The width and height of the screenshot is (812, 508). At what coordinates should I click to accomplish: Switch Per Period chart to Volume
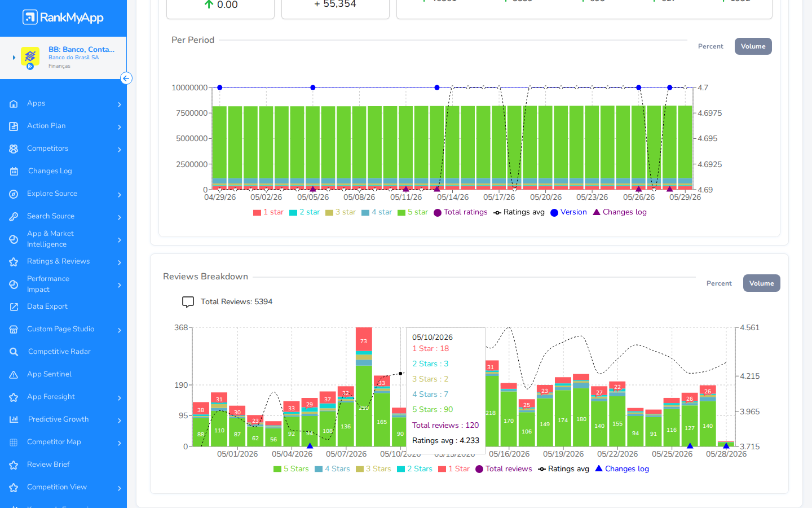click(x=753, y=46)
